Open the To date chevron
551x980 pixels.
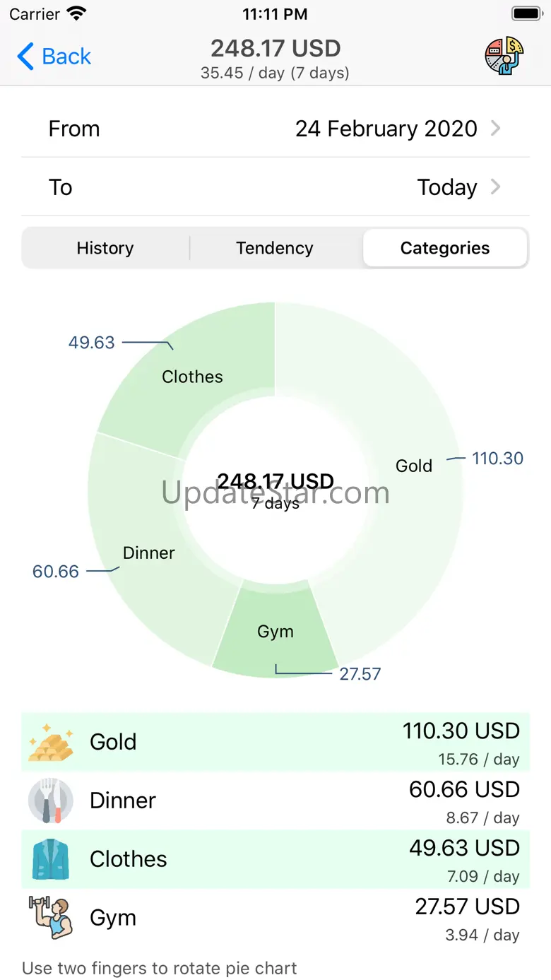point(496,187)
